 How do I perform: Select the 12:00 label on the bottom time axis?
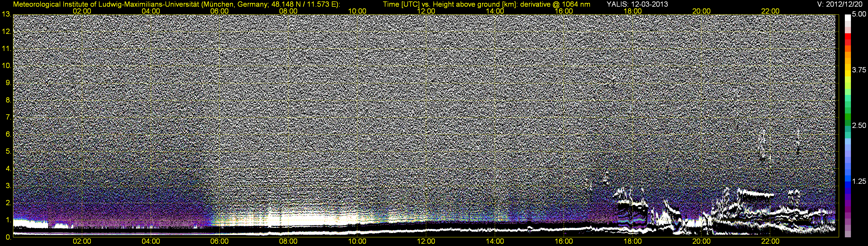pyautogui.click(x=426, y=242)
